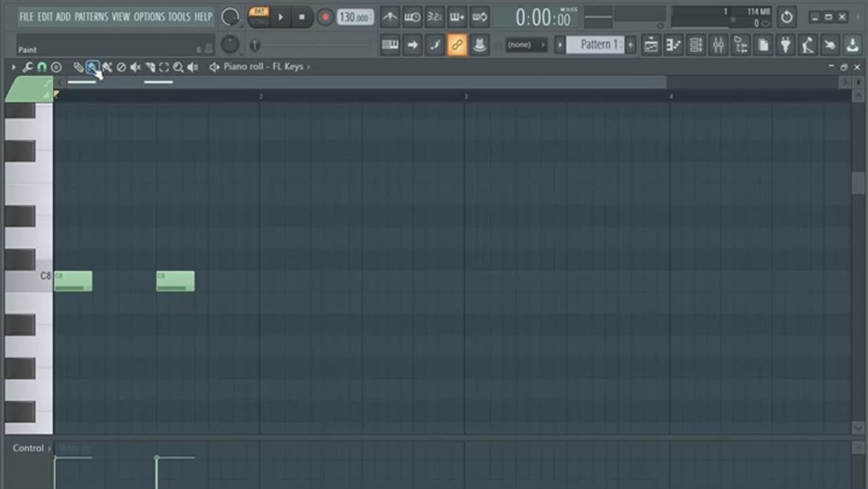Viewport: 868px width, 489px height.
Task: Click the main volume knob
Action: 231,17
